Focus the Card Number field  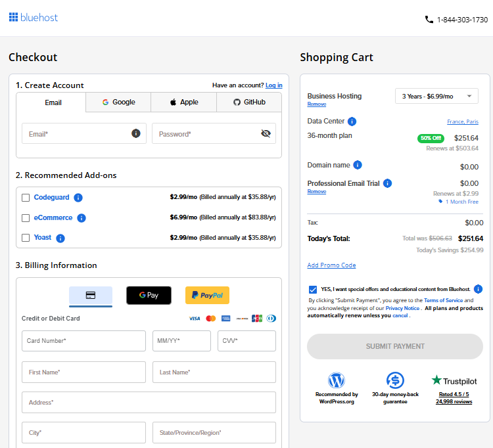click(83, 341)
